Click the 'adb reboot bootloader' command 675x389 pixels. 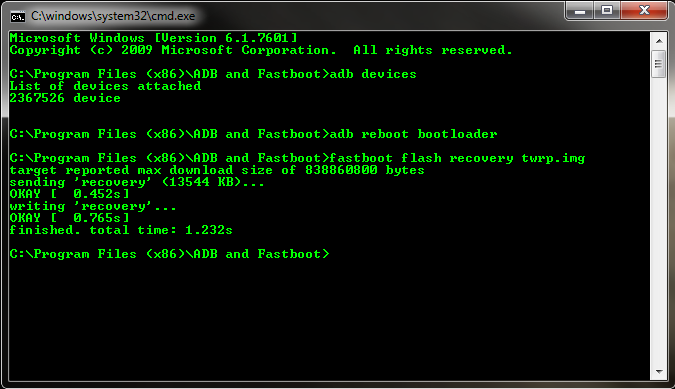coord(413,134)
